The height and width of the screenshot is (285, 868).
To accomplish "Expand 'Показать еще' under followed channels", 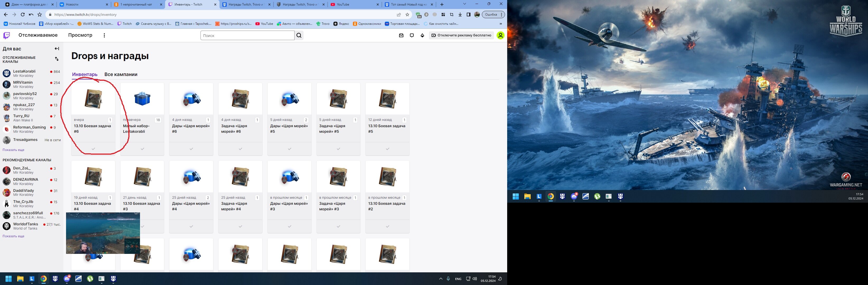I will pyautogui.click(x=13, y=150).
